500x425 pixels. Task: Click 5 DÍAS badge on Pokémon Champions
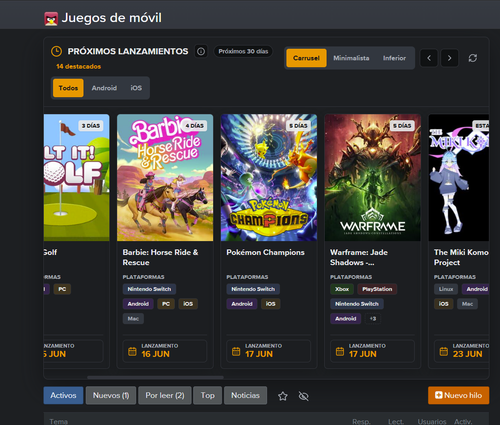click(x=298, y=126)
